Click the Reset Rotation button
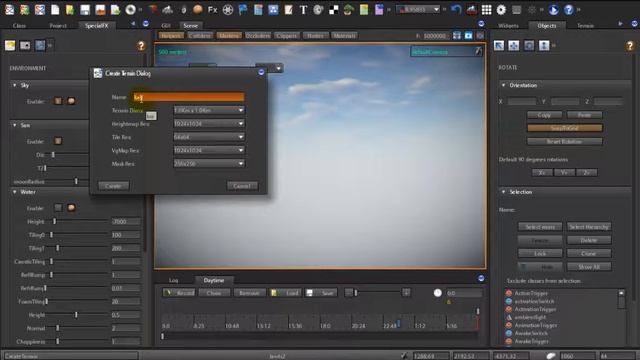 point(564,142)
